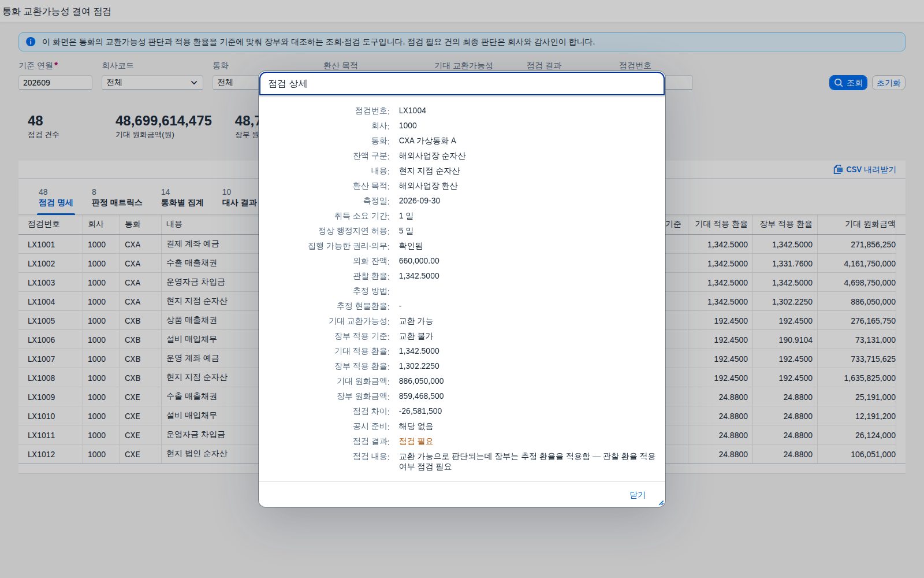Close the 점검 상세 dialog with 닫기
Screen dimensions: 924x578
pos(637,495)
